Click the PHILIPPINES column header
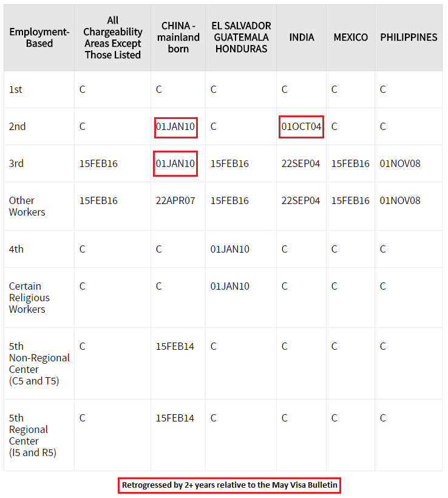Screen dimensions: 448x498 point(409,38)
